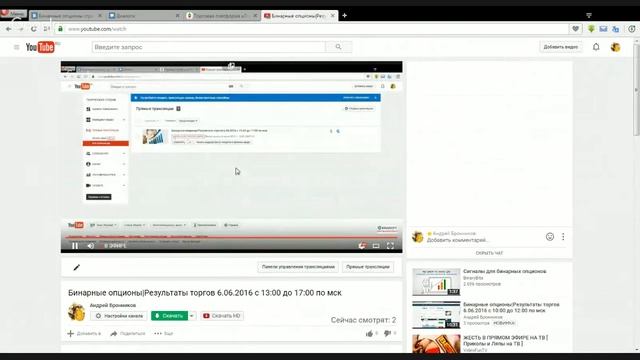Click the magnifier search button
The width and height of the screenshot is (640, 360).
(338, 47)
